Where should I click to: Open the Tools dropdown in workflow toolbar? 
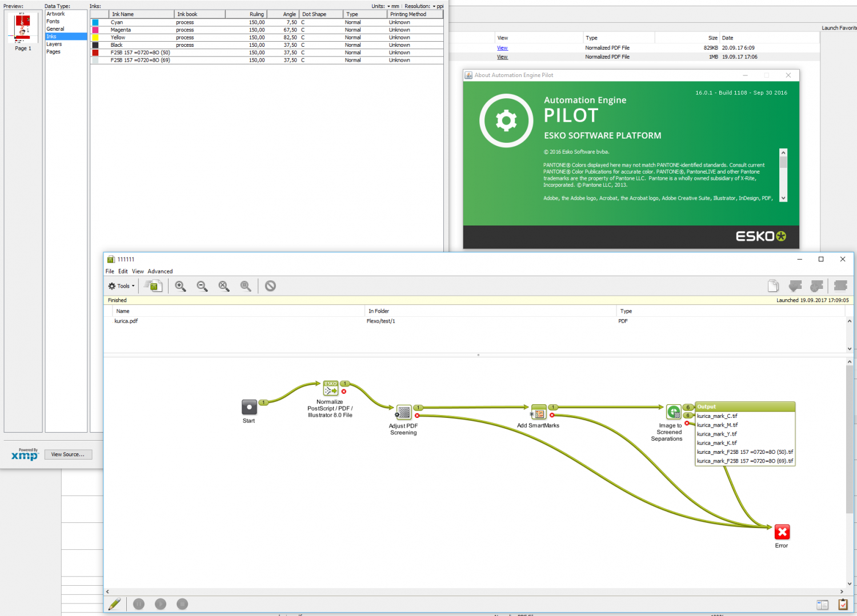click(x=121, y=286)
